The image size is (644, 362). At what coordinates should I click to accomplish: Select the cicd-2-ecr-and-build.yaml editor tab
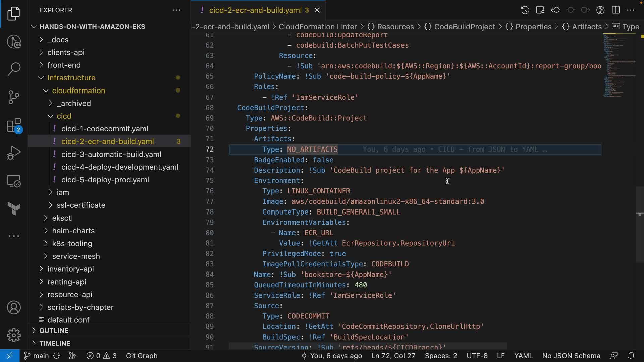coord(255,10)
